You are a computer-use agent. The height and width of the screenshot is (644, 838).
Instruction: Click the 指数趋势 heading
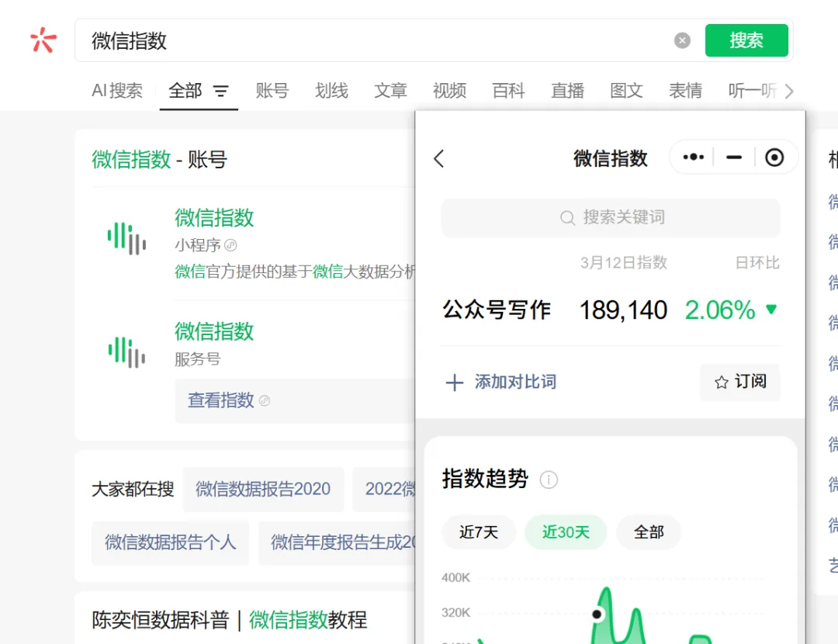(x=485, y=479)
